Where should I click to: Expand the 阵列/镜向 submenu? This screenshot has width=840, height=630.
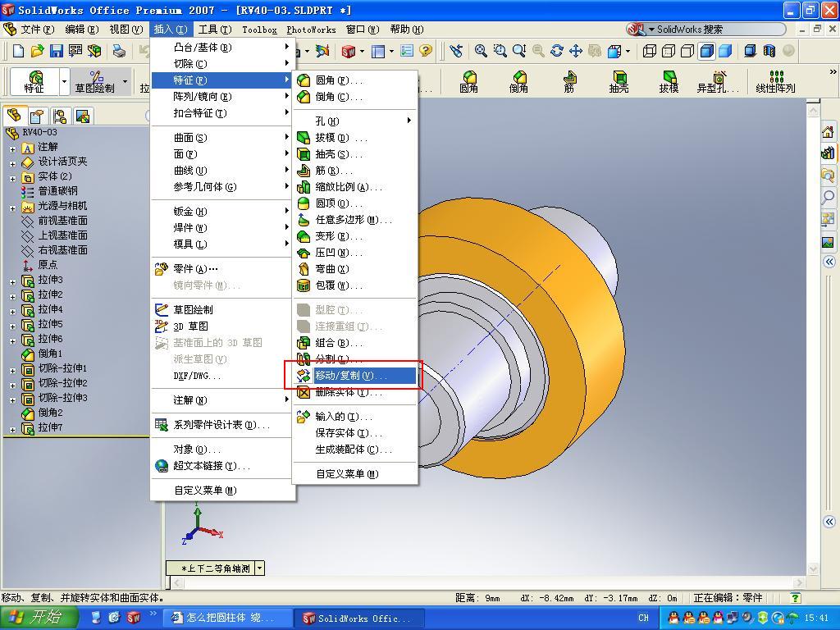coord(223,97)
